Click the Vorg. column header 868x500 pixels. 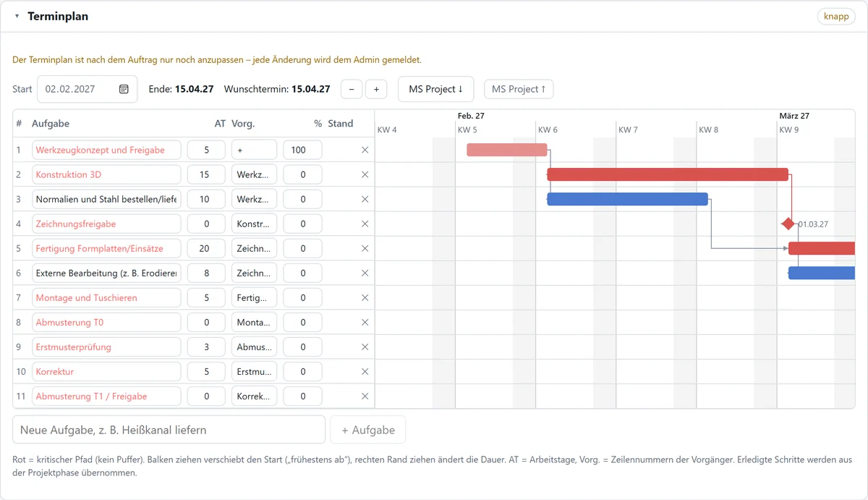click(x=243, y=124)
